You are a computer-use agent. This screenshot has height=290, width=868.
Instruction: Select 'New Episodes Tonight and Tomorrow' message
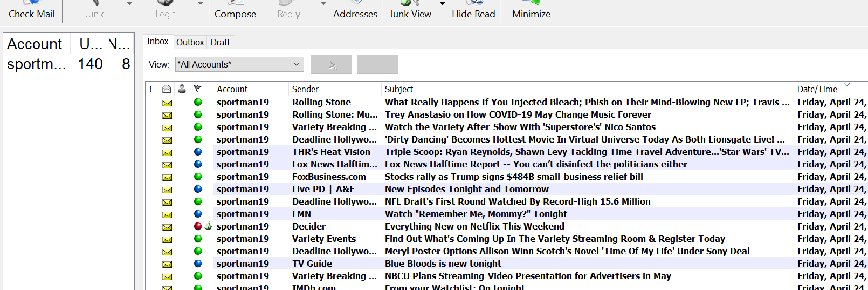coord(466,189)
